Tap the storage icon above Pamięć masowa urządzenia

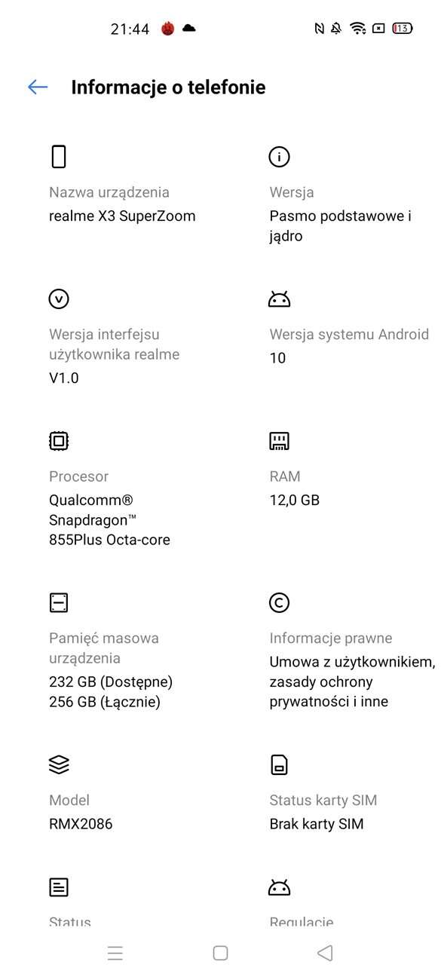point(59,602)
